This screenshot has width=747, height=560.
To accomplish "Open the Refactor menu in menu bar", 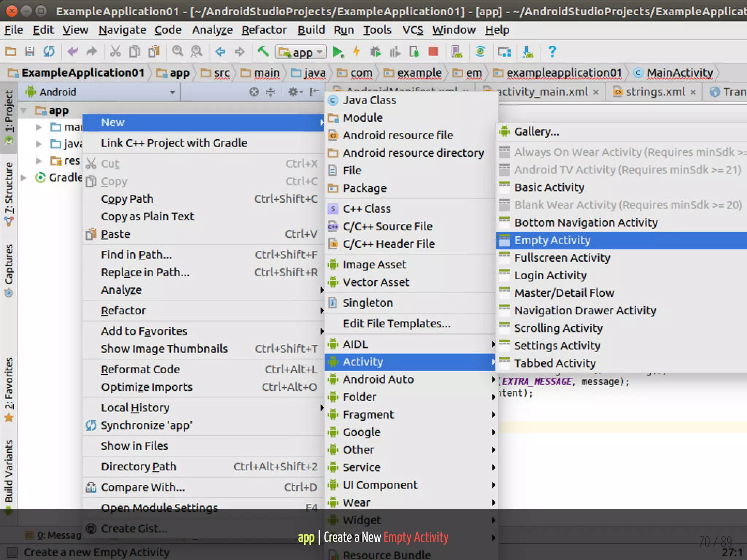I will click(x=264, y=30).
